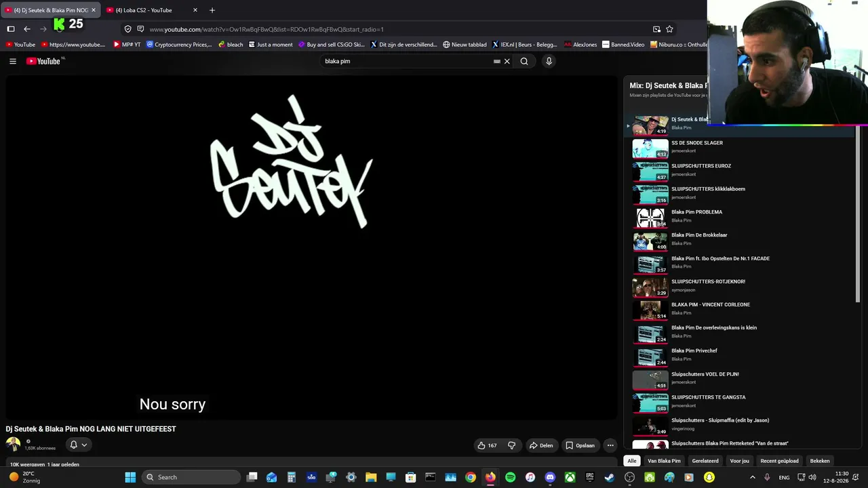The width and height of the screenshot is (868, 488).
Task: Open the uploader channel avatar
Action: 13,445
